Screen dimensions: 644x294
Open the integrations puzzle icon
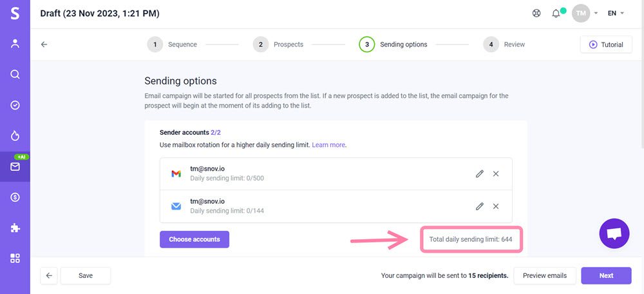click(15, 228)
